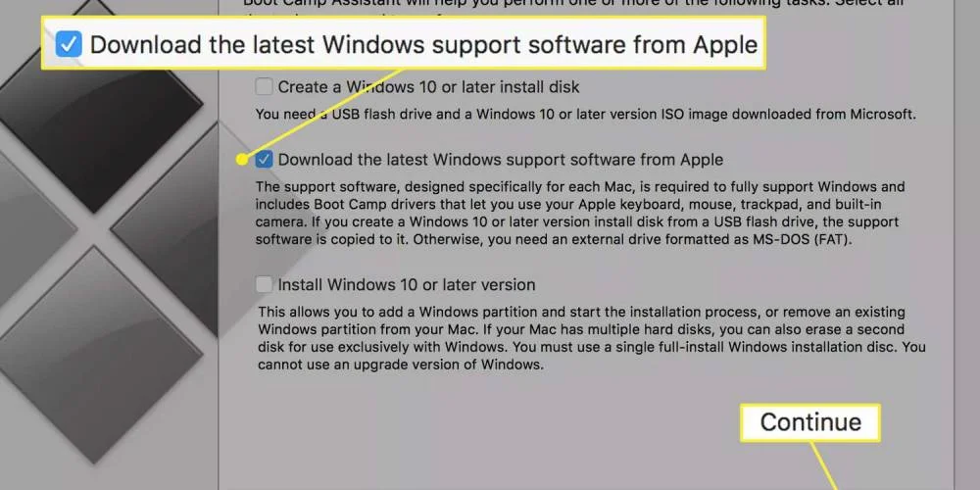
Task: Click the highlighted callout headline about Windows support software
Action: pyautogui.click(x=423, y=45)
